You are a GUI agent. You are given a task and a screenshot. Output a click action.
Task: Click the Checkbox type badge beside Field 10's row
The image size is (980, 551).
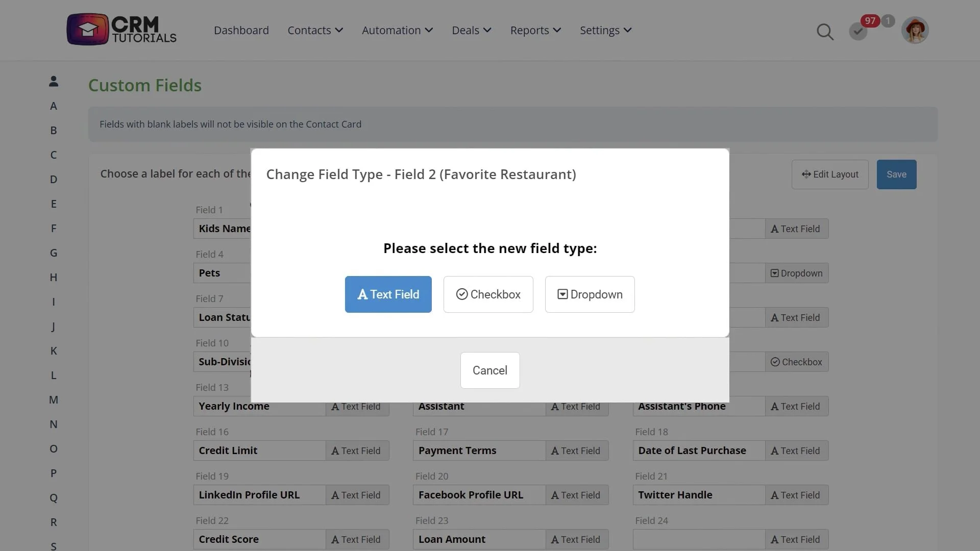point(796,362)
